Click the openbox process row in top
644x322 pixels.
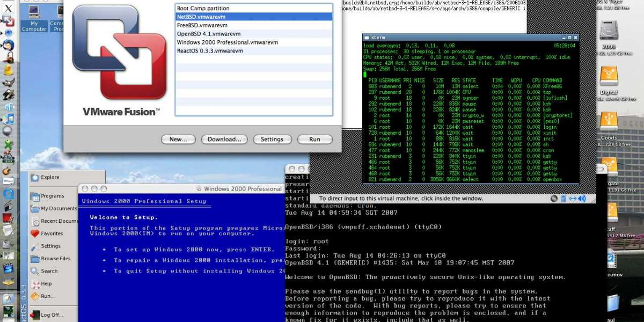[464, 180]
